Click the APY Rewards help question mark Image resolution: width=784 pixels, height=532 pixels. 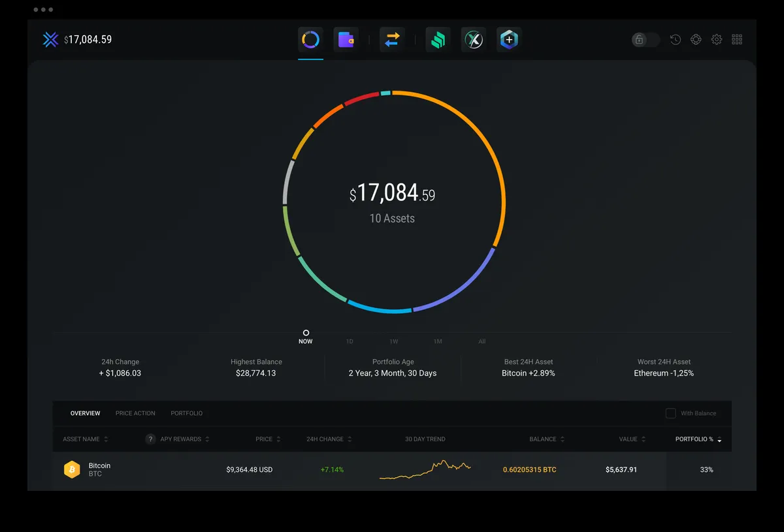click(x=150, y=439)
